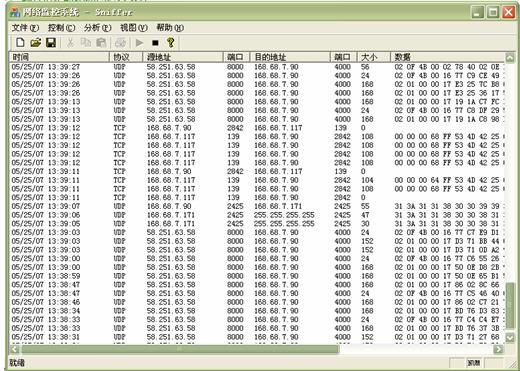520x371 pixels.
Task: Click the Paste clipboard toolbar icon
Action: coord(101,43)
